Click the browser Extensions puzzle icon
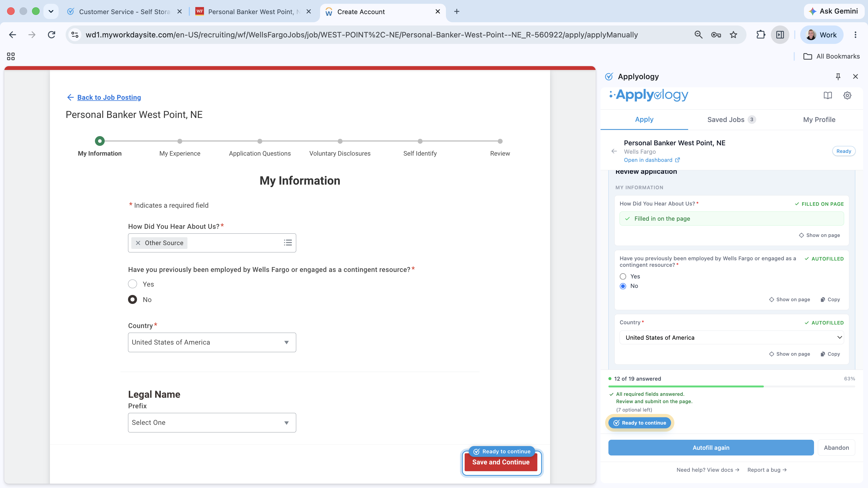The image size is (868, 488). tap(761, 35)
